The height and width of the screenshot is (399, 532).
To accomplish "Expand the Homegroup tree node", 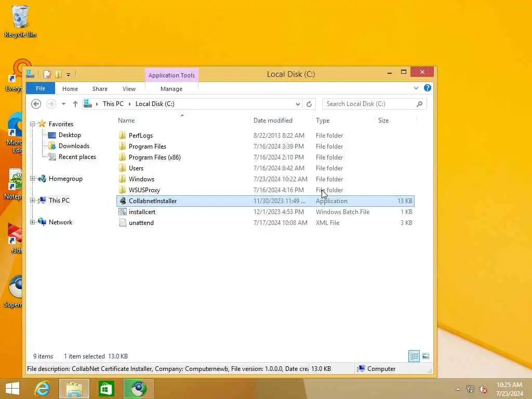I will [x=33, y=179].
